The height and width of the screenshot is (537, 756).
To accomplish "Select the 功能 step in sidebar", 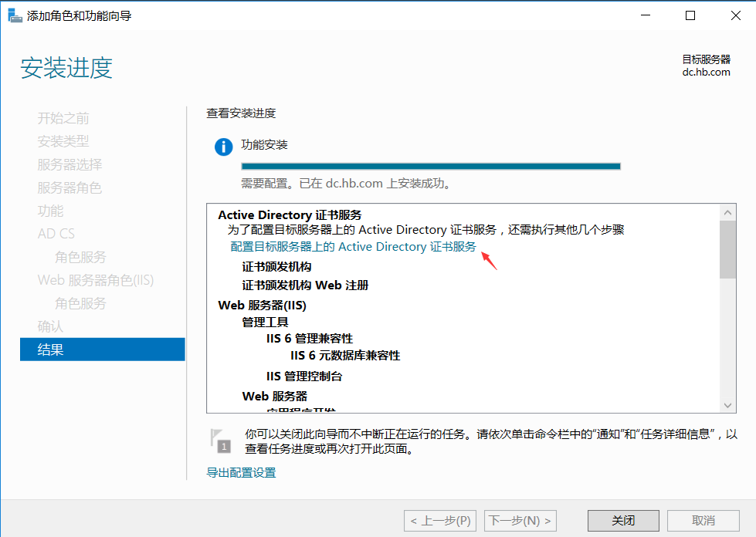I will (x=50, y=211).
